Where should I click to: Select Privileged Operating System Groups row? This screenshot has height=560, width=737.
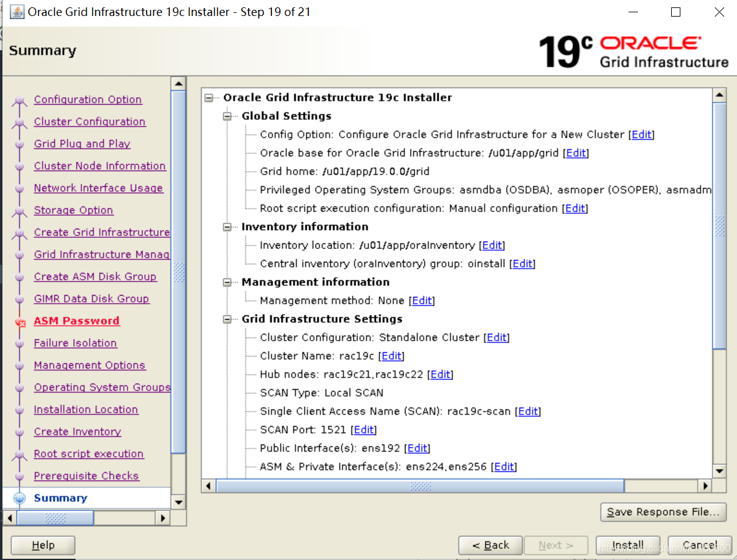[485, 190]
